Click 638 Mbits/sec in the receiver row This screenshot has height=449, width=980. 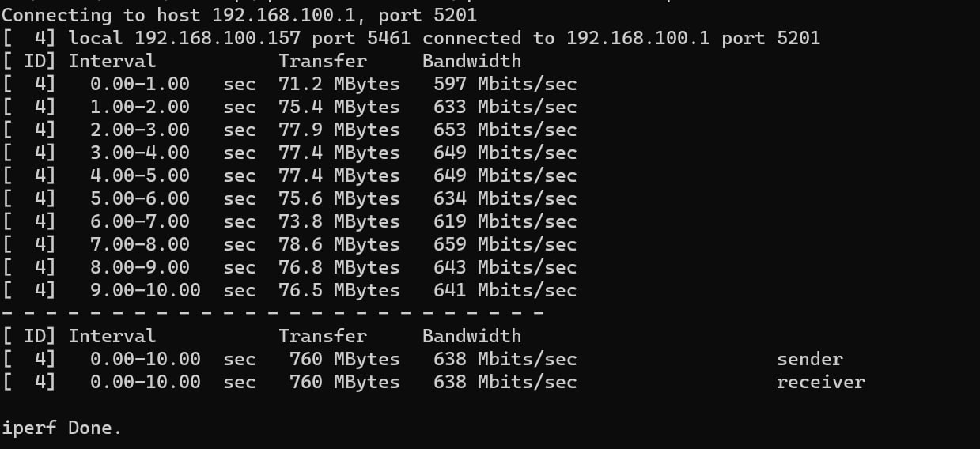(505, 382)
